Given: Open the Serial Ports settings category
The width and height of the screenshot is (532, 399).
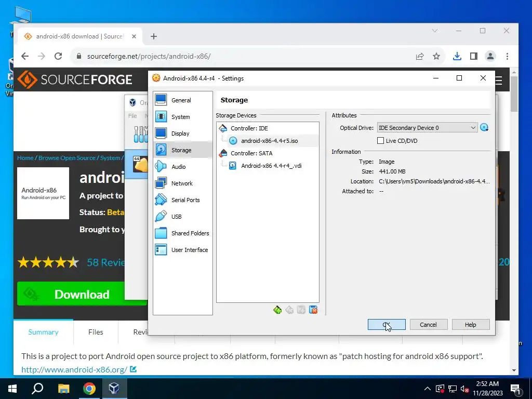Looking at the screenshot, I should pyautogui.click(x=182, y=200).
